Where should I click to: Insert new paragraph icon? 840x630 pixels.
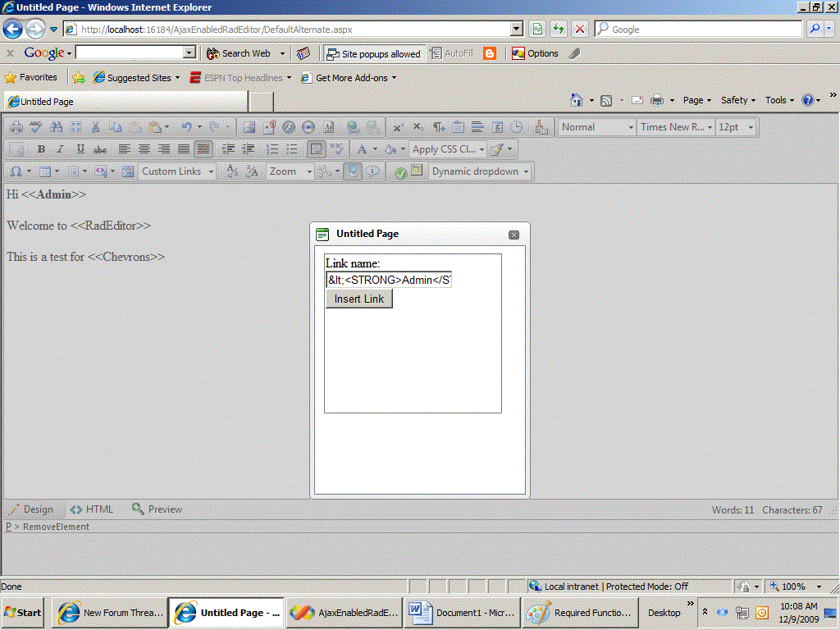point(438,127)
